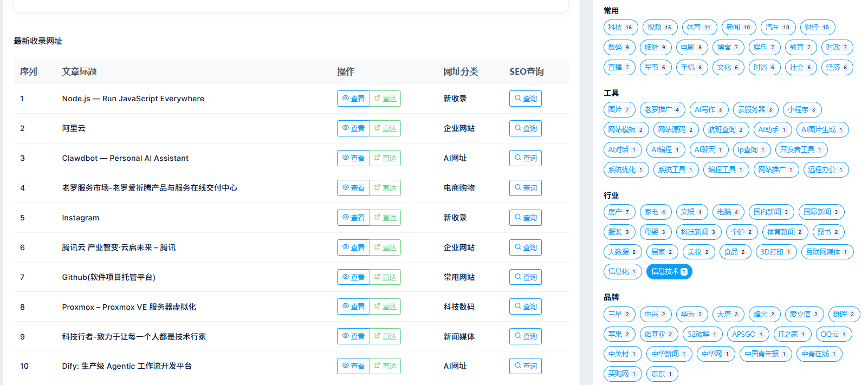This screenshot has width=868, height=385.
Task: Select the 云服务器 3 tag
Action: click(755, 109)
